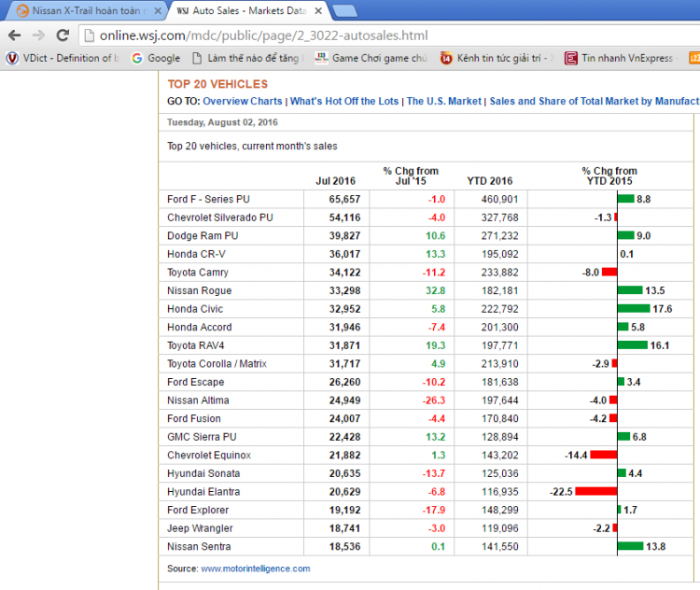This screenshot has height=590, width=700.
Task: Open the Overview Charts link
Action: (243, 102)
